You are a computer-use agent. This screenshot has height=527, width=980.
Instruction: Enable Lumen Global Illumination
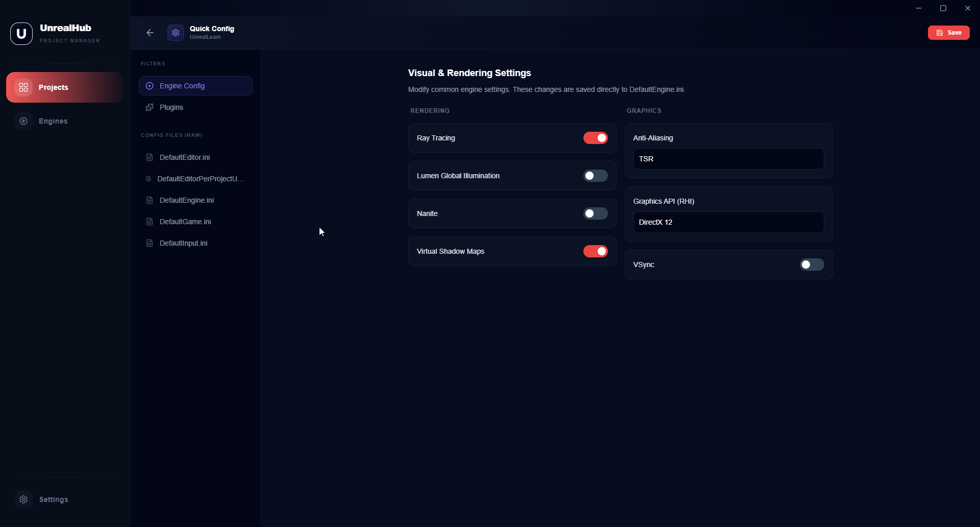pyautogui.click(x=595, y=176)
